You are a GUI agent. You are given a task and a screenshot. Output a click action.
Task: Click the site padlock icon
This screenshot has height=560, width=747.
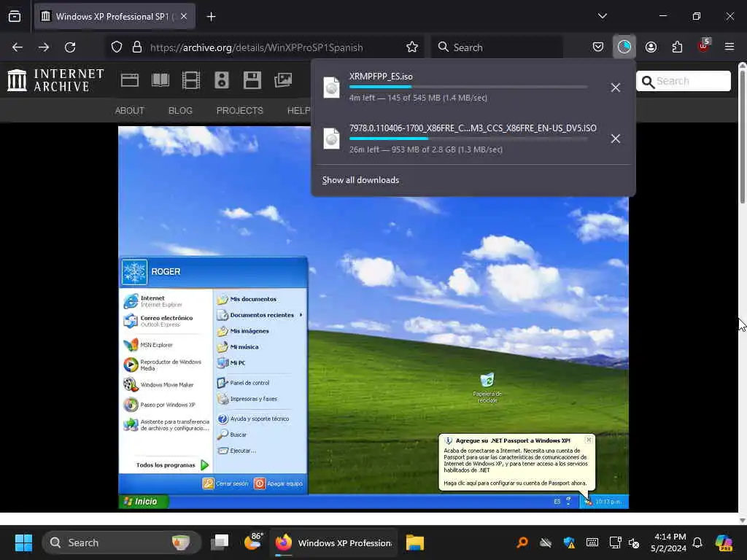(x=137, y=47)
